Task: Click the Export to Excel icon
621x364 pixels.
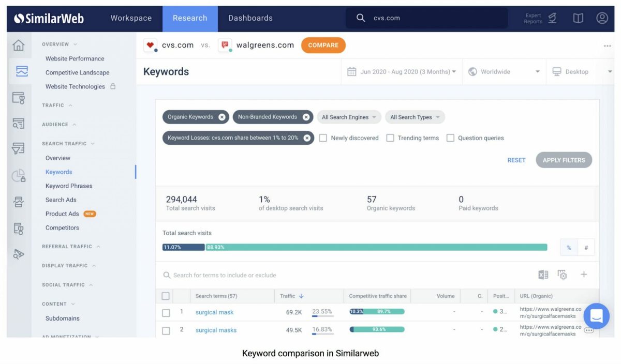Action: click(x=543, y=275)
